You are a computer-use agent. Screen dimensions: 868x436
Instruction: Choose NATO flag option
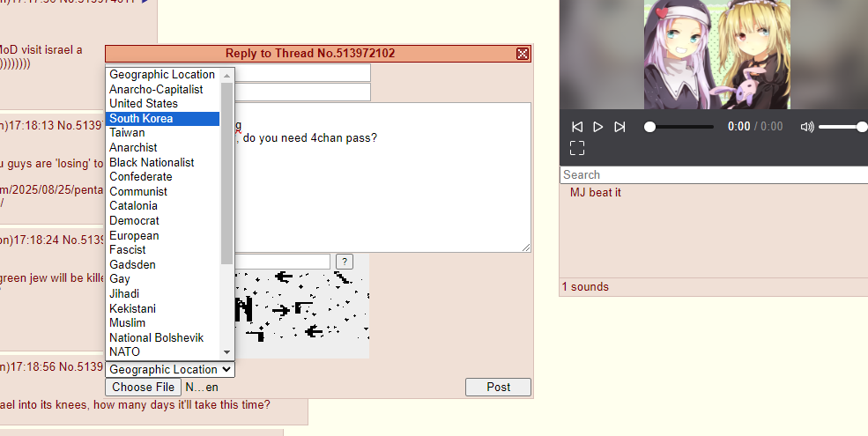click(x=163, y=352)
